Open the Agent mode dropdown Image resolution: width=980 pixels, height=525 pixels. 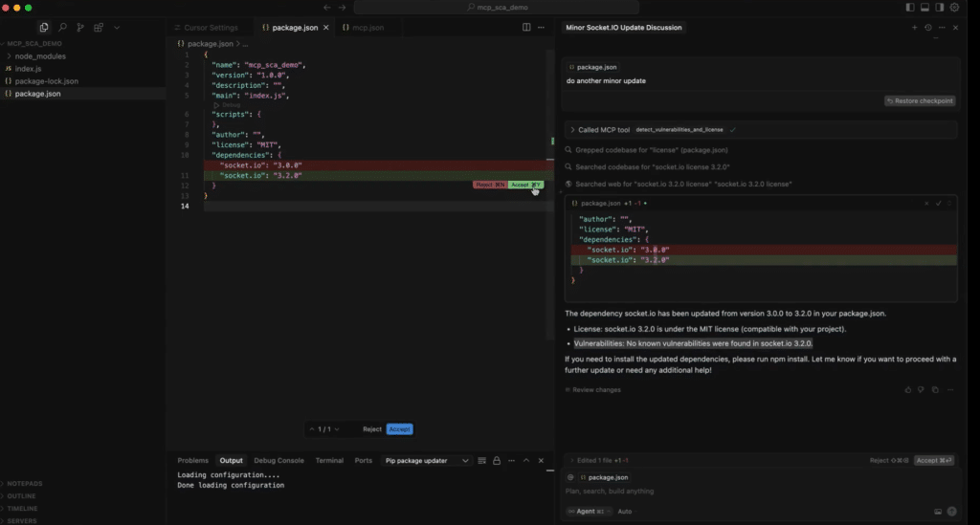589,512
